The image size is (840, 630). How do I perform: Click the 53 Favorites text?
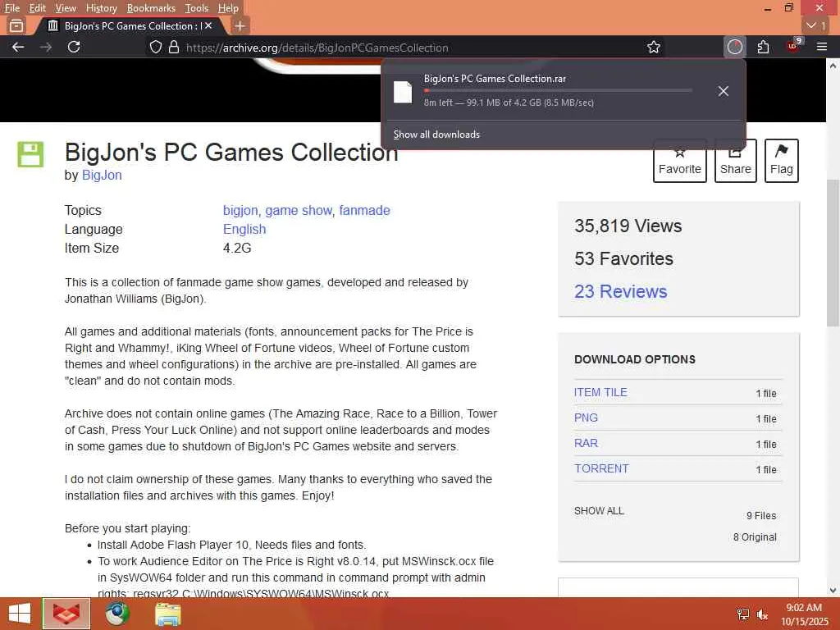tap(623, 258)
